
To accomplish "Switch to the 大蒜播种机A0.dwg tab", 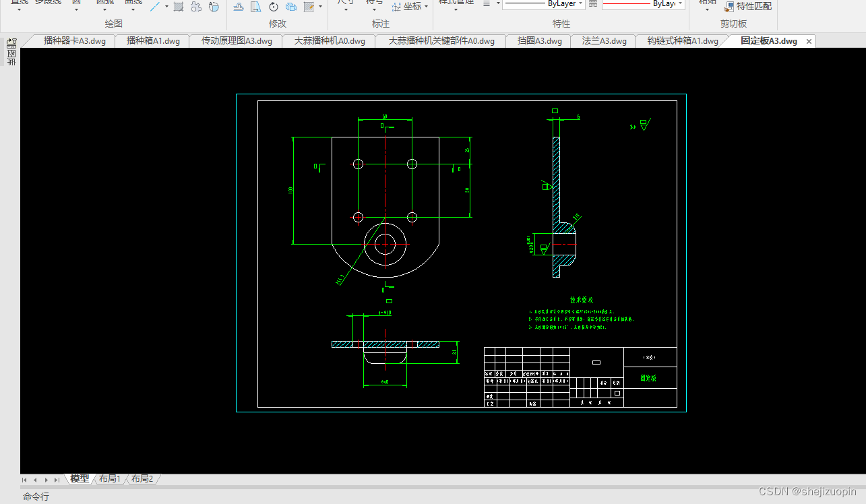I will 330,41.
